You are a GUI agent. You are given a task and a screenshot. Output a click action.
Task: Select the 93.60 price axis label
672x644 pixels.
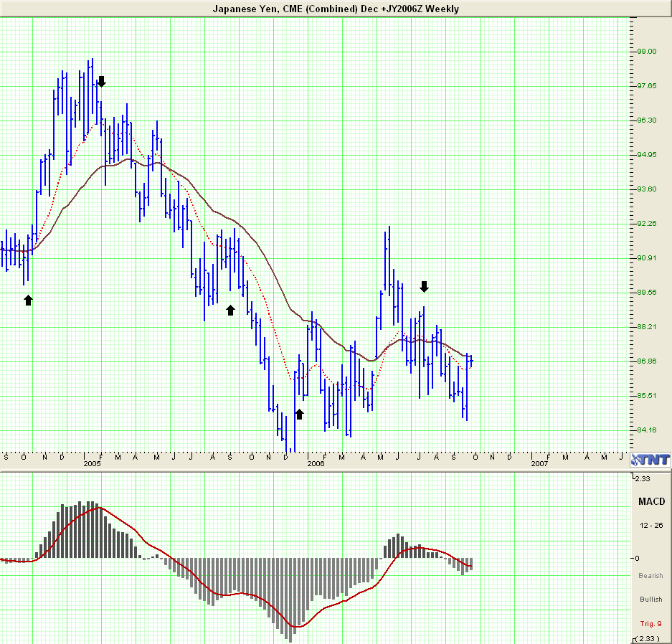tap(647, 189)
